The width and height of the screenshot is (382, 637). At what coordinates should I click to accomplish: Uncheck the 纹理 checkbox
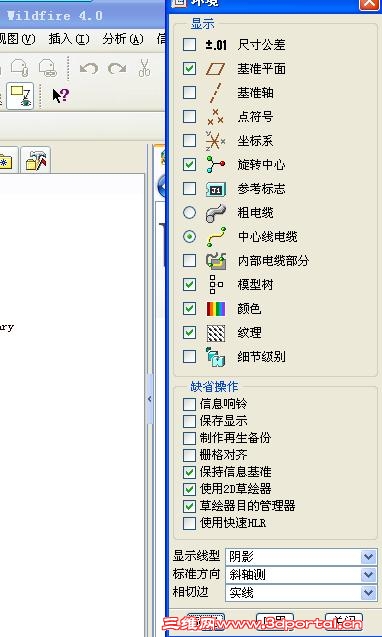[x=189, y=333]
